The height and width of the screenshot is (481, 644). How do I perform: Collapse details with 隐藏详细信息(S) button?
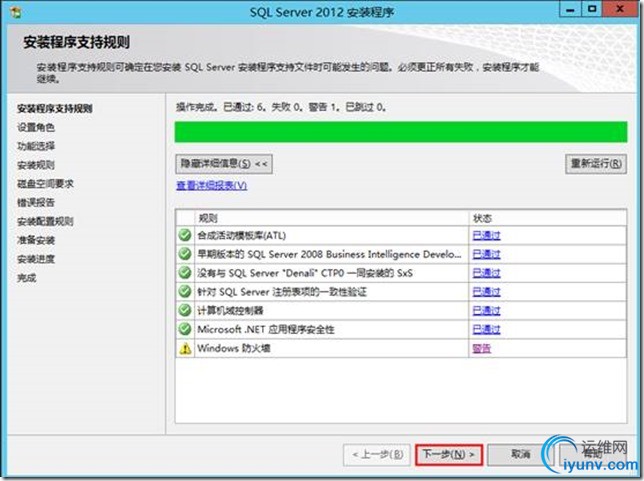[224, 164]
